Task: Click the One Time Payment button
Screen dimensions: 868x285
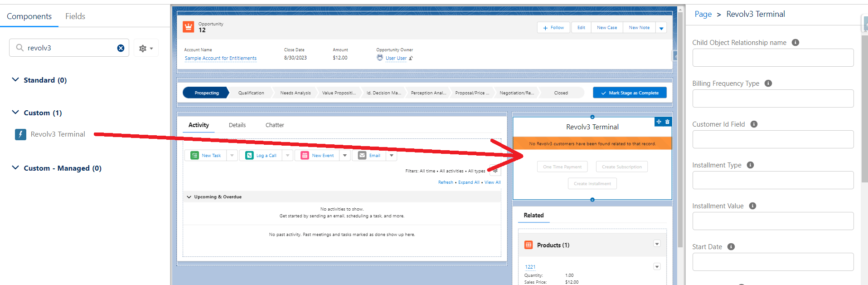Action: pos(562,167)
